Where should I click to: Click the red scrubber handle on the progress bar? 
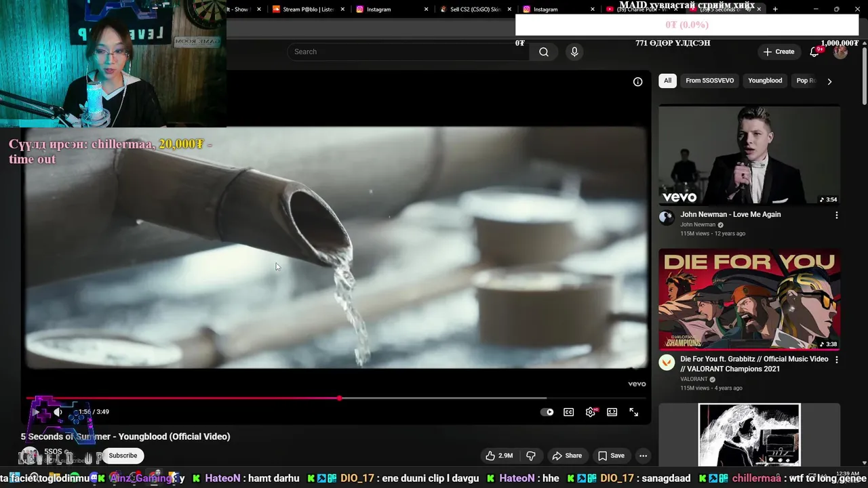(x=339, y=398)
